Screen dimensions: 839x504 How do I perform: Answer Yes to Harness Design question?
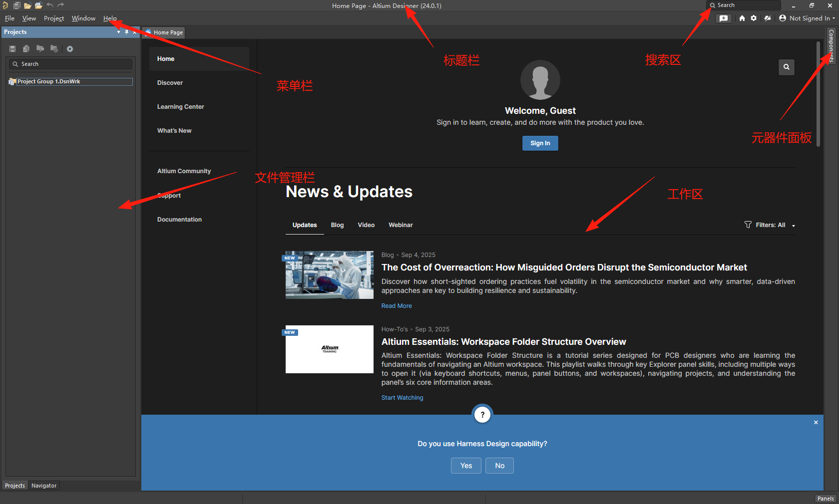[x=466, y=466]
